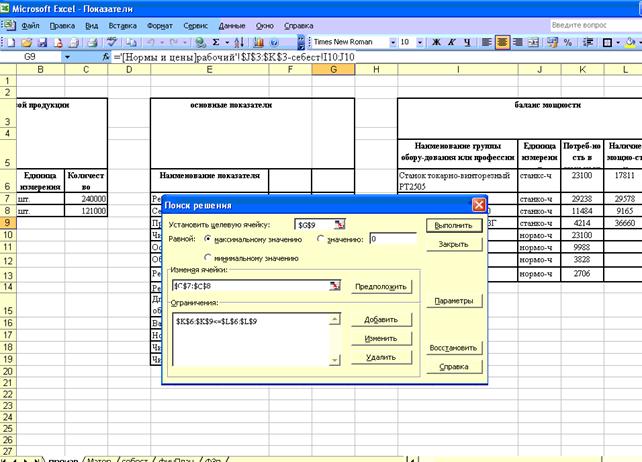Click the target cell field with $G$9
Screen dimensions: 642x462
(x=314, y=225)
